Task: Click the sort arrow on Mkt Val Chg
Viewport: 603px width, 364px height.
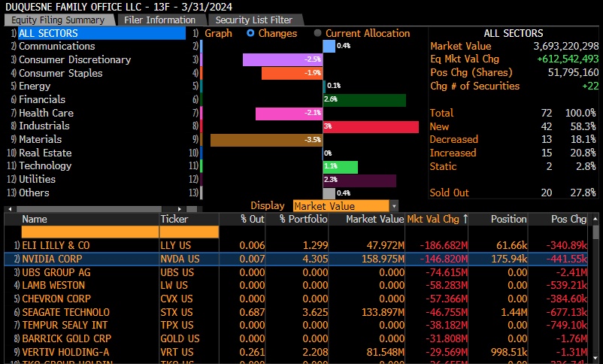Action: pyautogui.click(x=465, y=219)
